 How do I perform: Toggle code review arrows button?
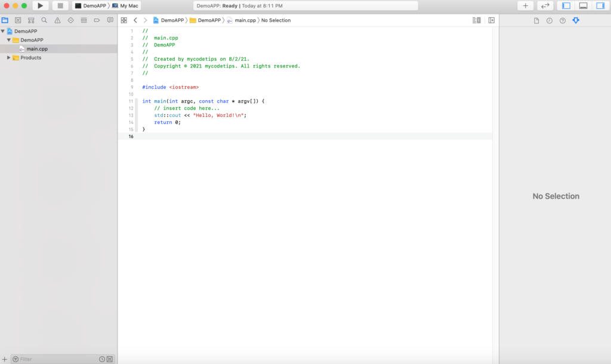click(545, 6)
